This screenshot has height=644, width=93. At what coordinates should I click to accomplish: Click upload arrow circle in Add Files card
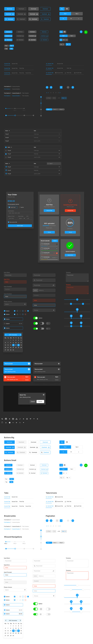[49, 200]
